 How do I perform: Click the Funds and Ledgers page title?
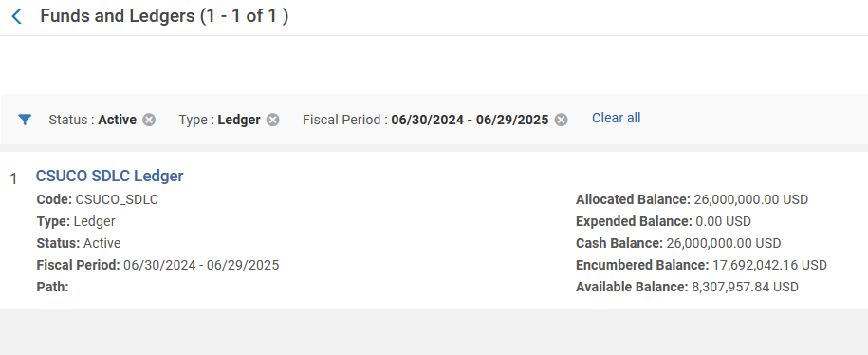pyautogui.click(x=164, y=16)
